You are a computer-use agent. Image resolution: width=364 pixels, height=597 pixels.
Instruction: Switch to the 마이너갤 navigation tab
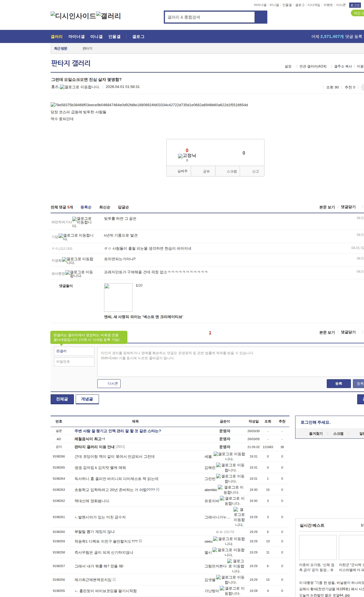pos(76,37)
